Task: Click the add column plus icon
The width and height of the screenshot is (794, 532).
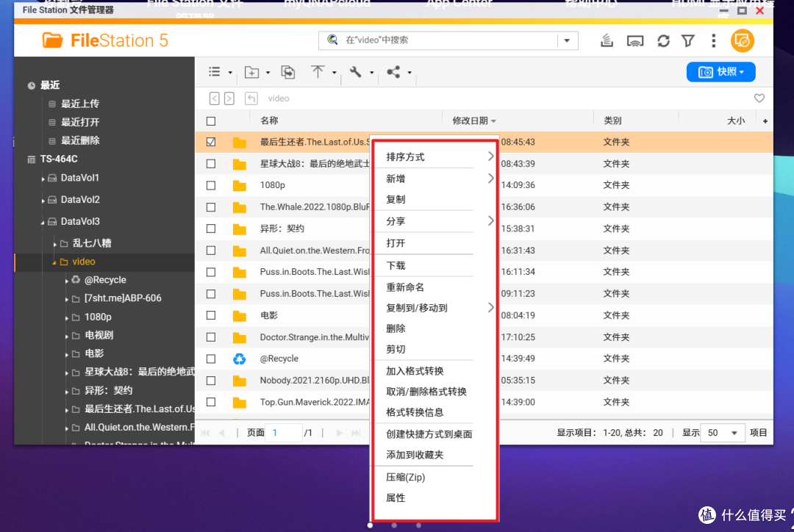Action: pyautogui.click(x=765, y=121)
